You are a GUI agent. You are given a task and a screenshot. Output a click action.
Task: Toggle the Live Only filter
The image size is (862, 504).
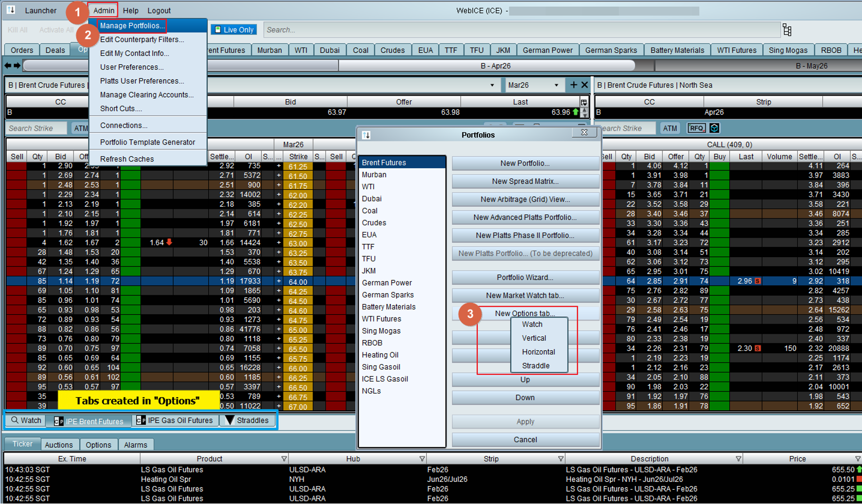(x=233, y=29)
